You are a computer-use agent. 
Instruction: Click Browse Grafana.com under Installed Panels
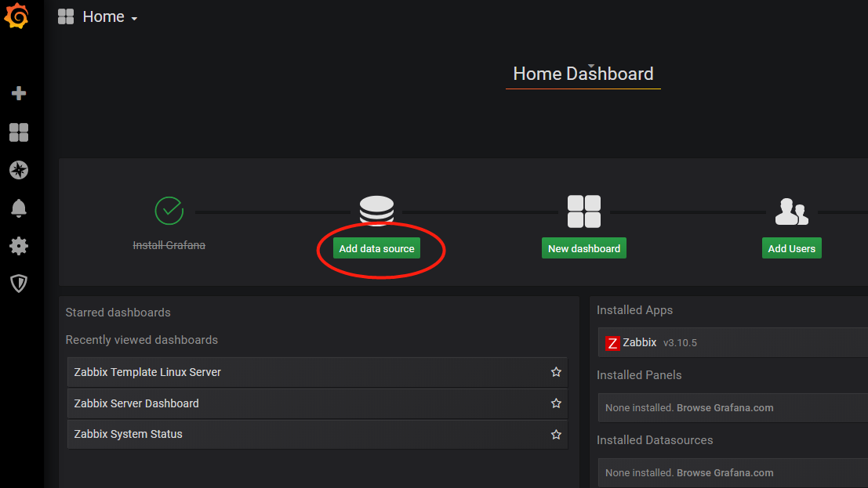click(725, 408)
